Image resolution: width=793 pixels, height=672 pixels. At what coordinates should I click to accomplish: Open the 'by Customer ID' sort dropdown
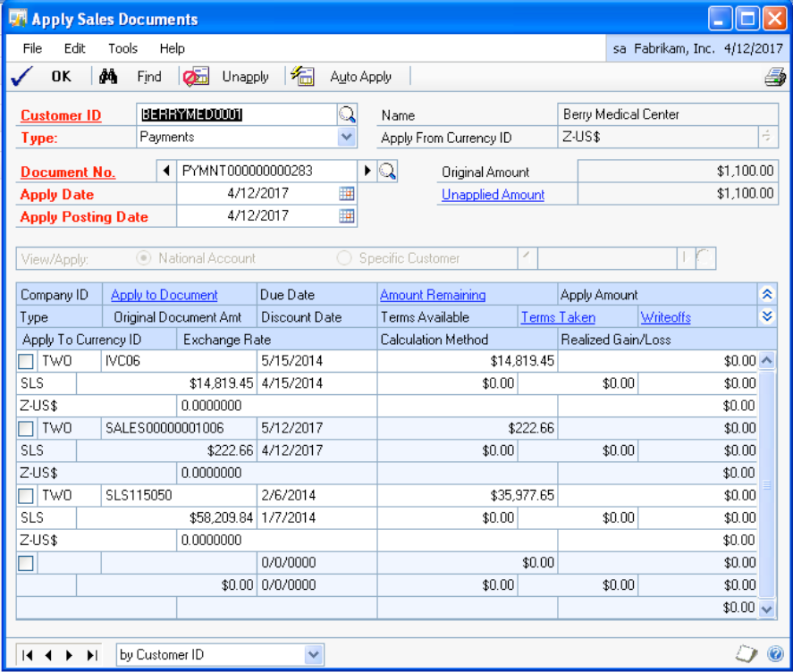pyautogui.click(x=313, y=655)
